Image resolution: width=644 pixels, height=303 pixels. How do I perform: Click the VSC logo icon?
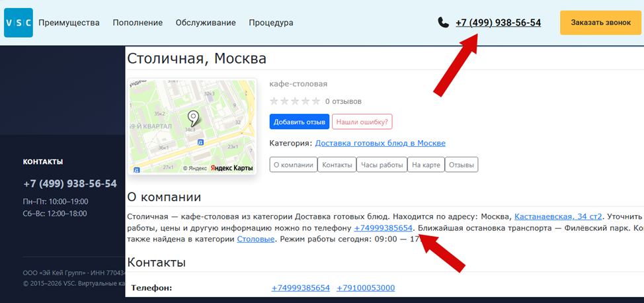(18, 22)
